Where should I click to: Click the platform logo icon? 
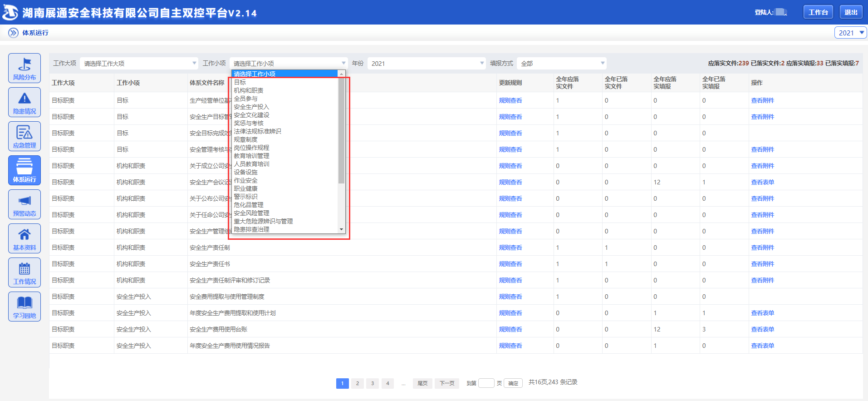(x=10, y=13)
